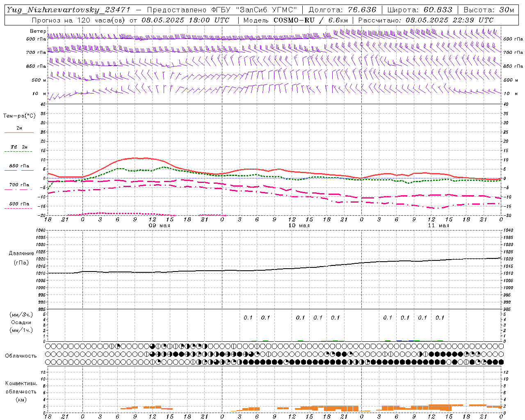Click the dashed line sample under Td 2м

[18, 151]
